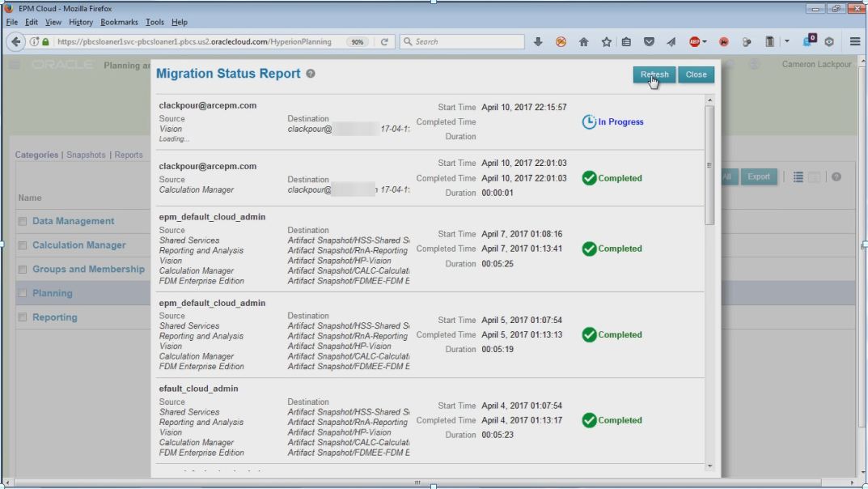Click the browser back arrow button

pos(16,42)
